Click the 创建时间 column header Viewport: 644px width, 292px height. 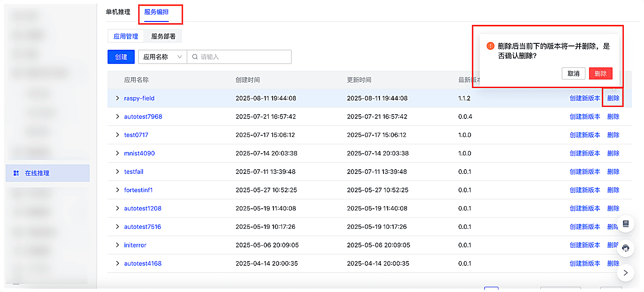pyautogui.click(x=248, y=80)
